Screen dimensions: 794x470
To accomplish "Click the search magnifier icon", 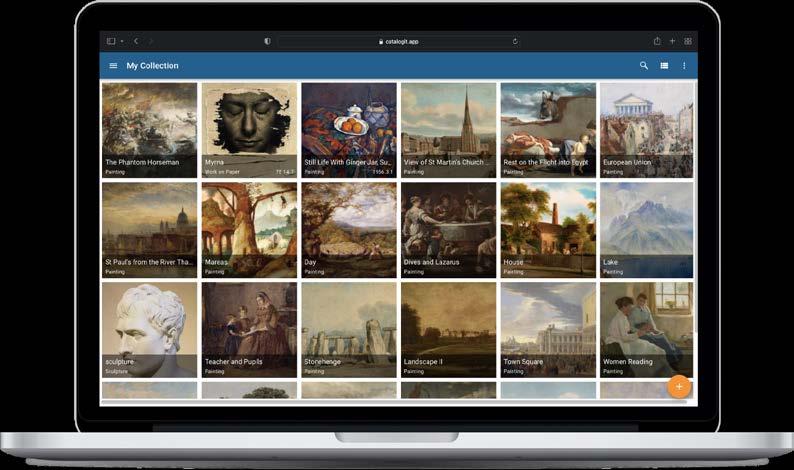I will coord(644,65).
